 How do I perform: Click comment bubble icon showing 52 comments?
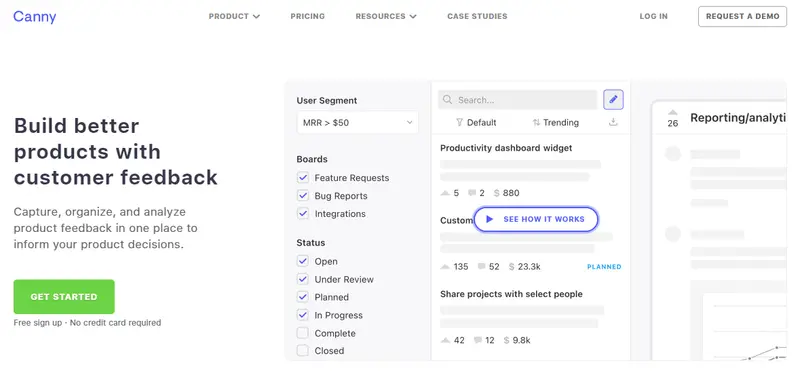pyautogui.click(x=481, y=266)
